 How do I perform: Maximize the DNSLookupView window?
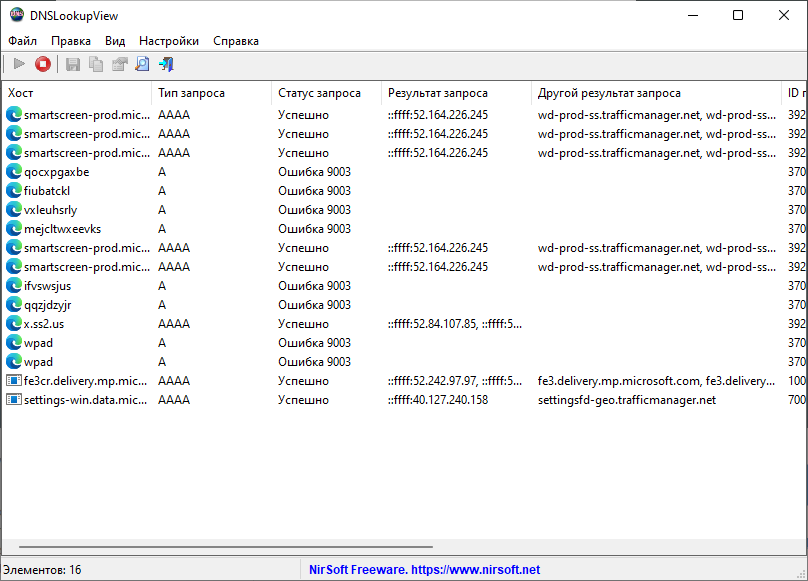click(738, 15)
